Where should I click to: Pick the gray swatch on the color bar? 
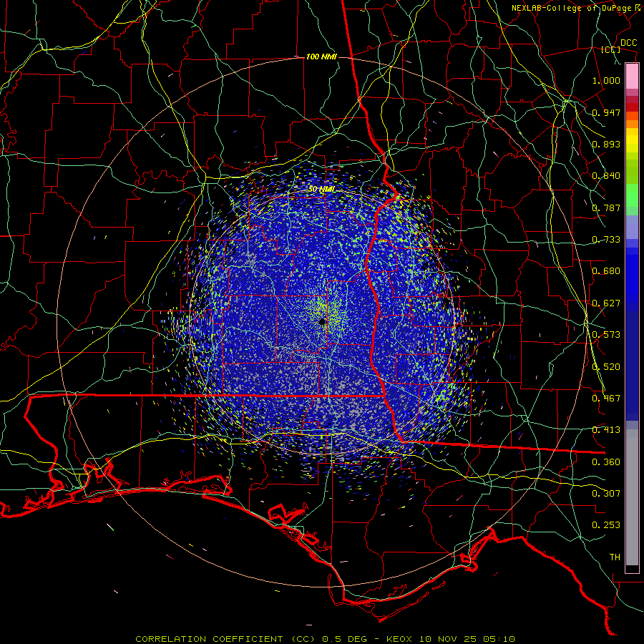tap(632, 497)
